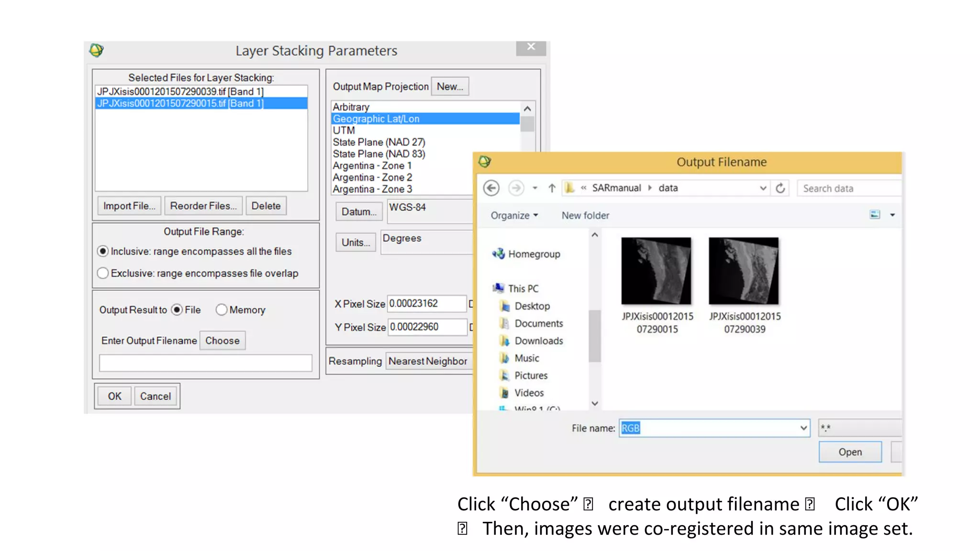Click the folder icon in address bar
The height and width of the screenshot is (551, 980).
(569, 188)
